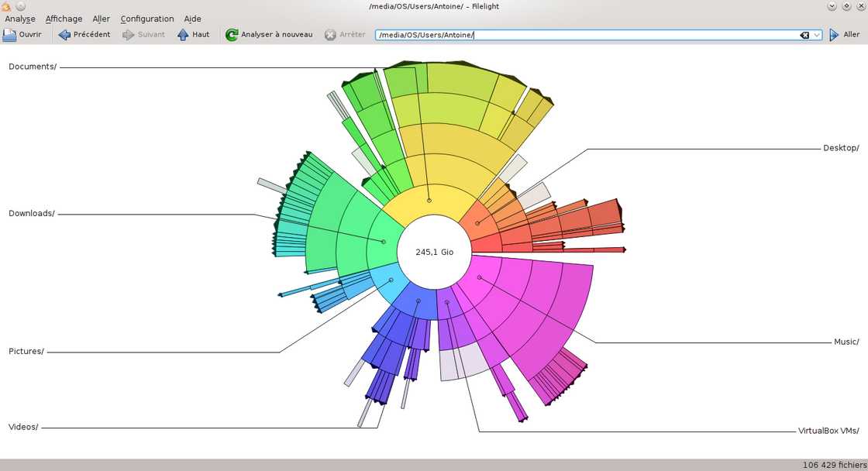
Task: Rescan with Analyser à nouveau icon
Action: coord(232,35)
